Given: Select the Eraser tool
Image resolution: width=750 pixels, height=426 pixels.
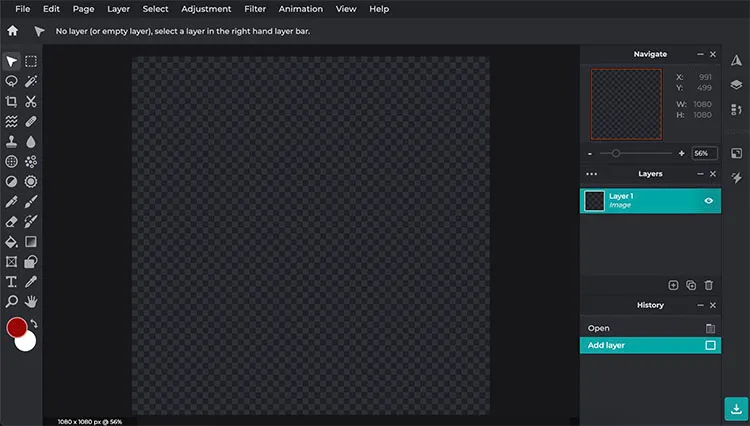Looking at the screenshot, I should (11, 222).
